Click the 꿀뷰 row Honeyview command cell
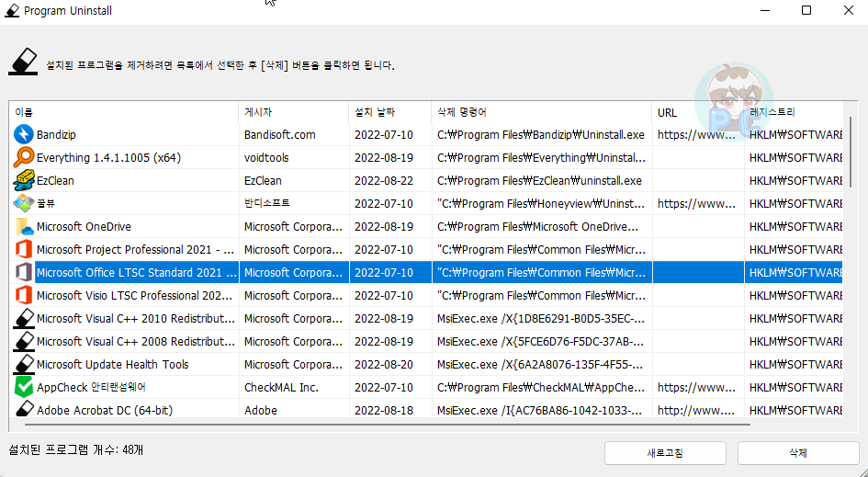 click(x=541, y=204)
